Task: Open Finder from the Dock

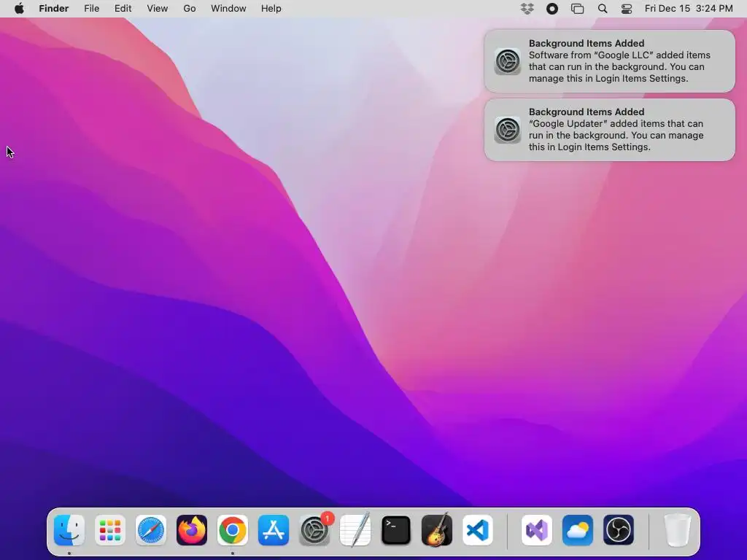Action: click(69, 530)
